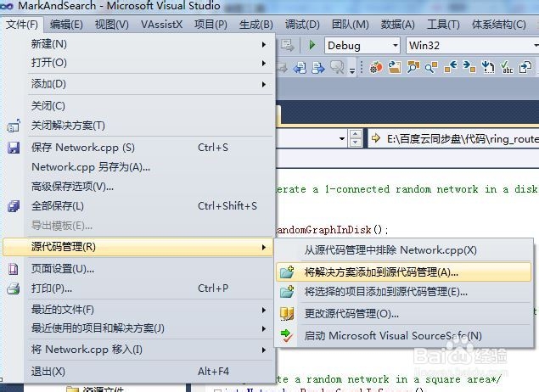Screen dimensions: 539x392
Task: Click the VA find symbol magnifier with one square icon
Action: [x=431, y=67]
